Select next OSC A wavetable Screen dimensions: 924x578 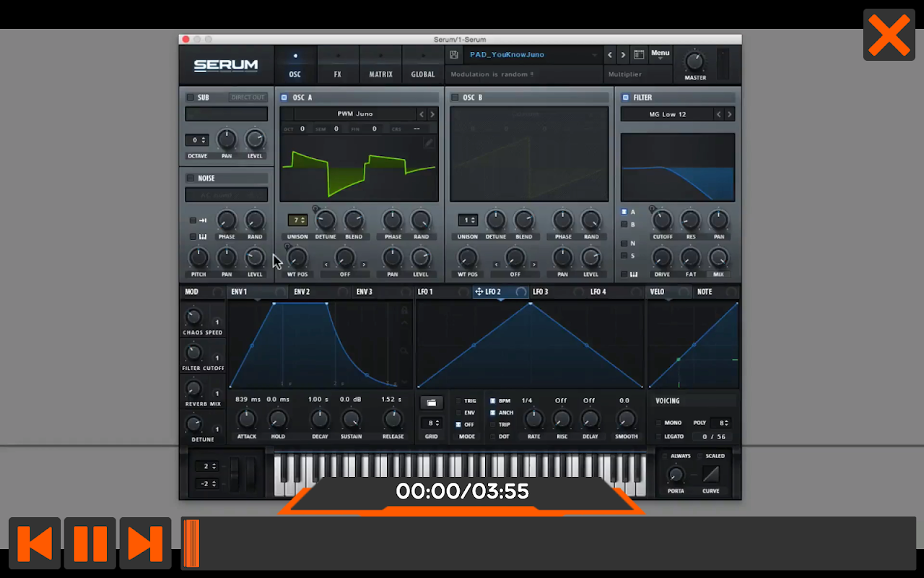(x=432, y=114)
